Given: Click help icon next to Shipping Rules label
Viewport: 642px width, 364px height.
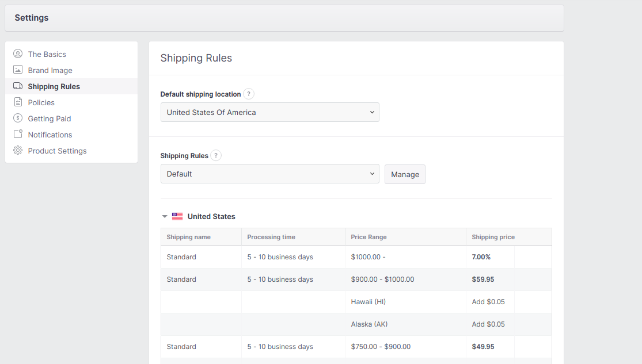Looking at the screenshot, I should coord(216,156).
